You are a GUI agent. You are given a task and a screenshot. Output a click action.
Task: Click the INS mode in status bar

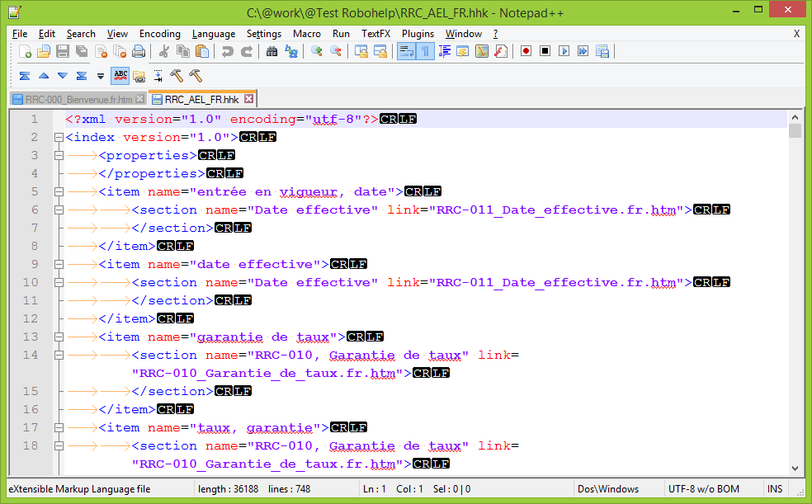[775, 489]
